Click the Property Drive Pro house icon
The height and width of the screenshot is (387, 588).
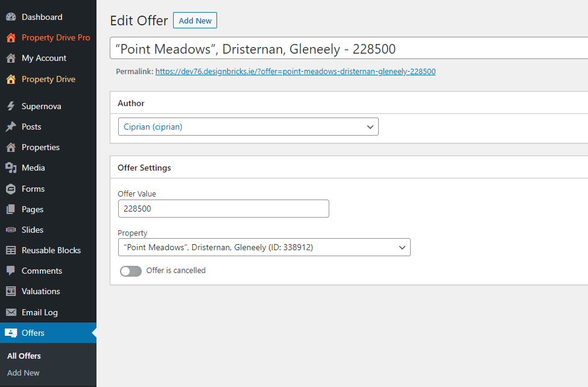coord(11,38)
